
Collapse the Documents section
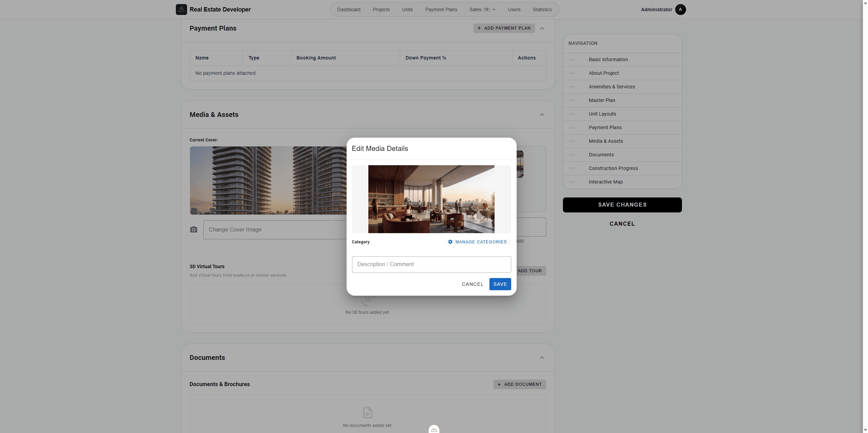click(542, 358)
